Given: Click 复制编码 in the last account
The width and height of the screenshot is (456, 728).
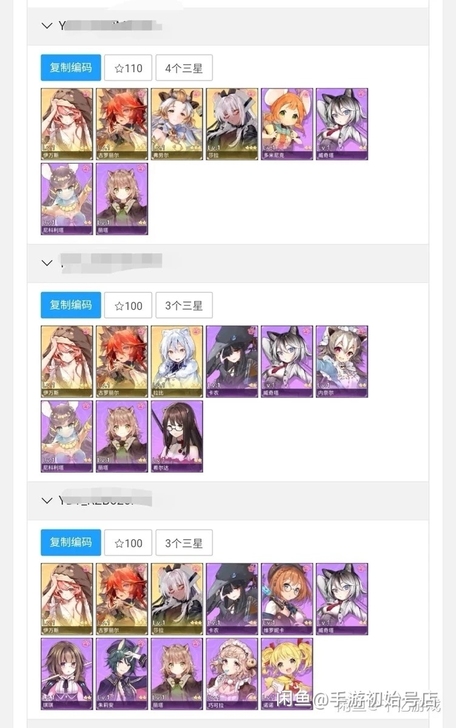Looking at the screenshot, I should coord(71,542).
